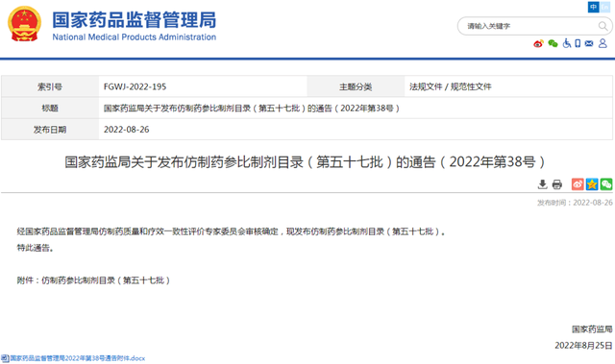
Task: Enable accessibility mode wheelchair icon
Action: coord(567,43)
